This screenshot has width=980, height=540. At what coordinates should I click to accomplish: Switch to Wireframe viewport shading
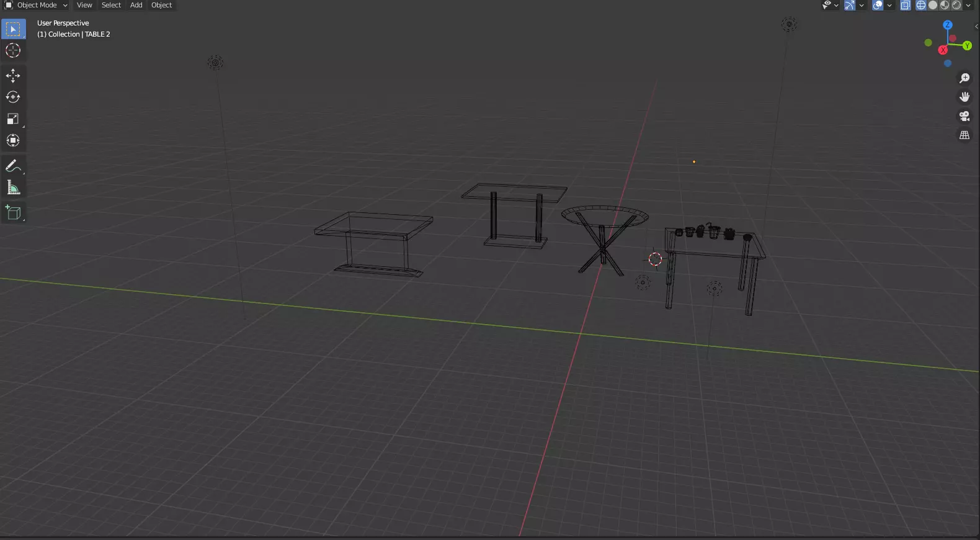(x=921, y=5)
